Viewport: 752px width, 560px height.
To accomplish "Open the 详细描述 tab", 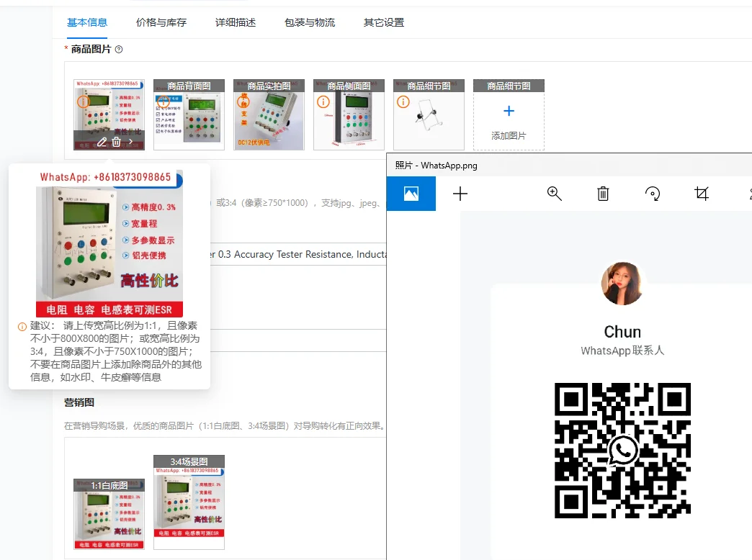I will click(x=236, y=22).
